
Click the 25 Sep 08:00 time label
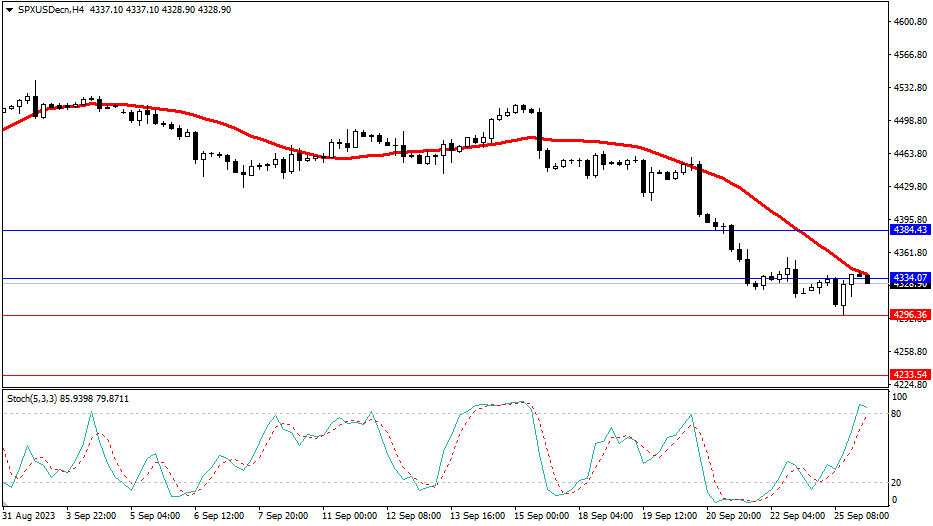pyautogui.click(x=863, y=516)
